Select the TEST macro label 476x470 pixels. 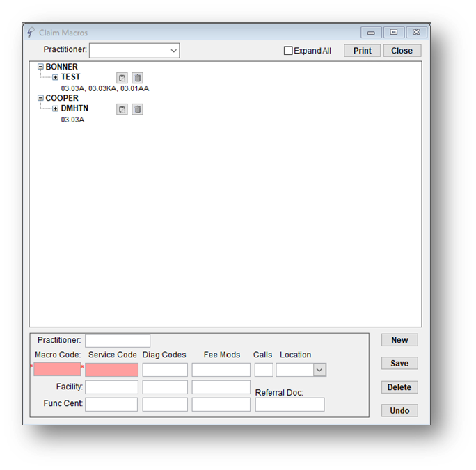point(70,77)
